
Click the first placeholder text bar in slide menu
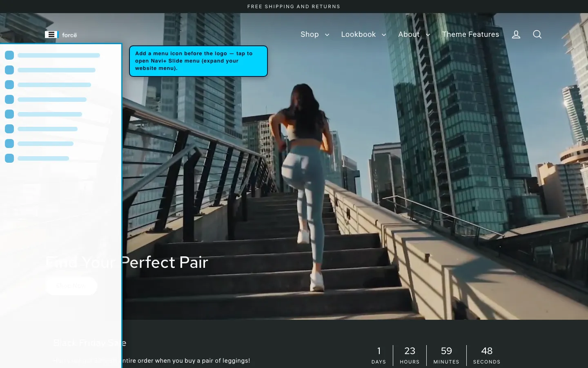59,55
